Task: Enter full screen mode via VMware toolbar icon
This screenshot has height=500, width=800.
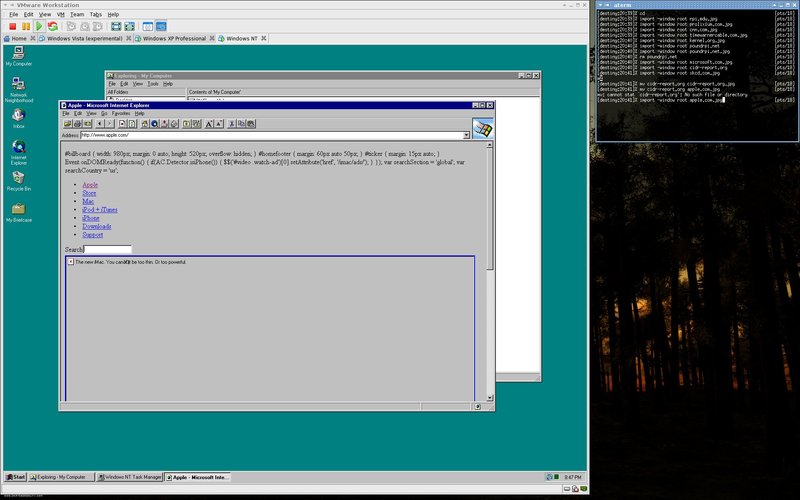Action: (116, 26)
